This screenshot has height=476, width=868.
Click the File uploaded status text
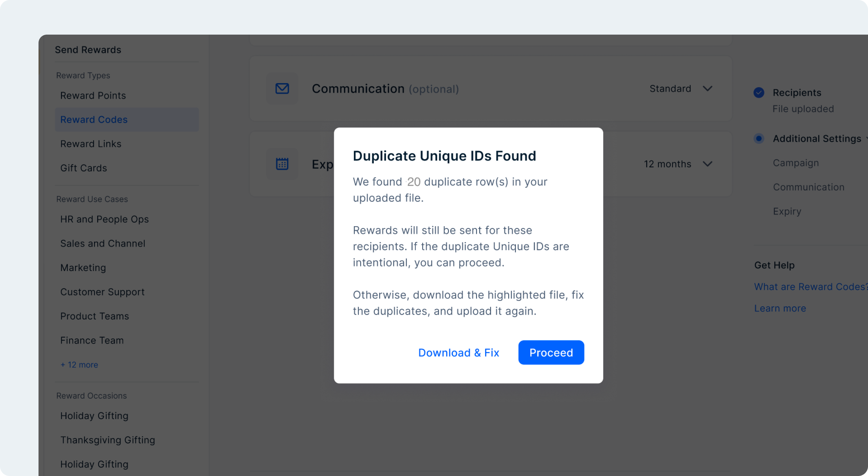(803, 109)
